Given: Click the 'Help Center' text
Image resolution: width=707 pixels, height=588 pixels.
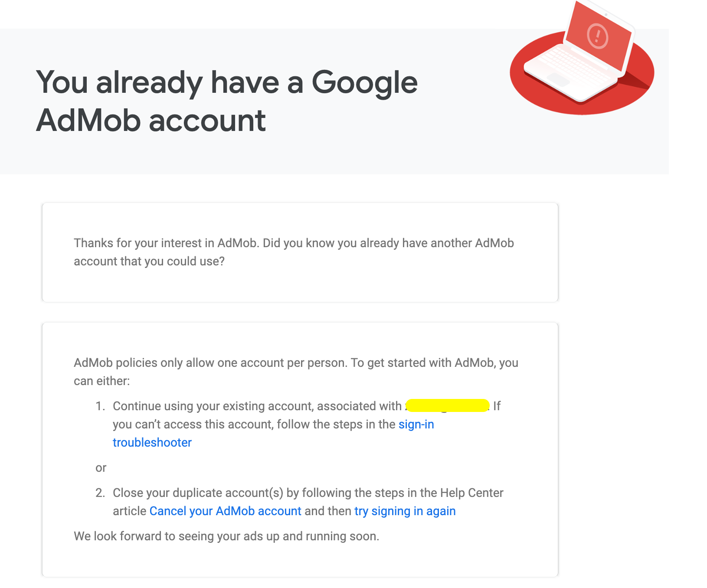Looking at the screenshot, I should 471,493.
